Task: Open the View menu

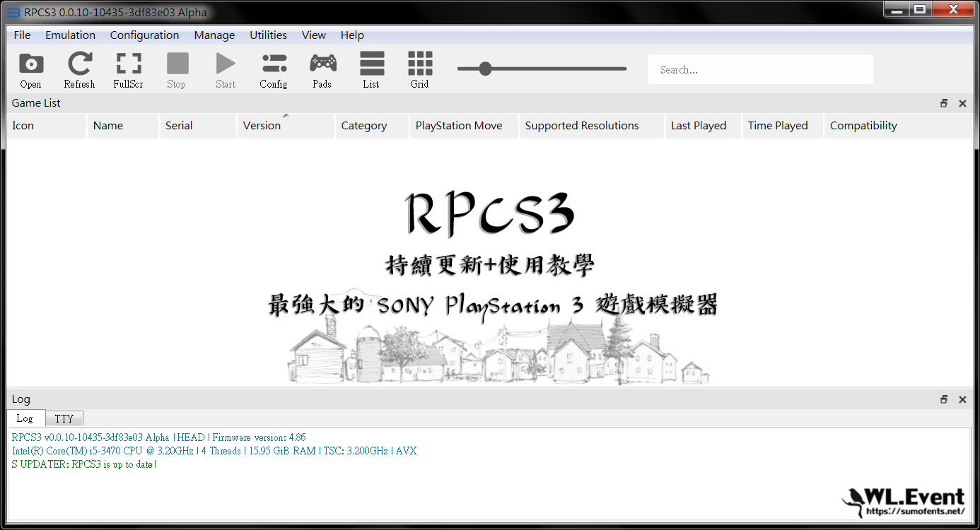Action: [313, 35]
